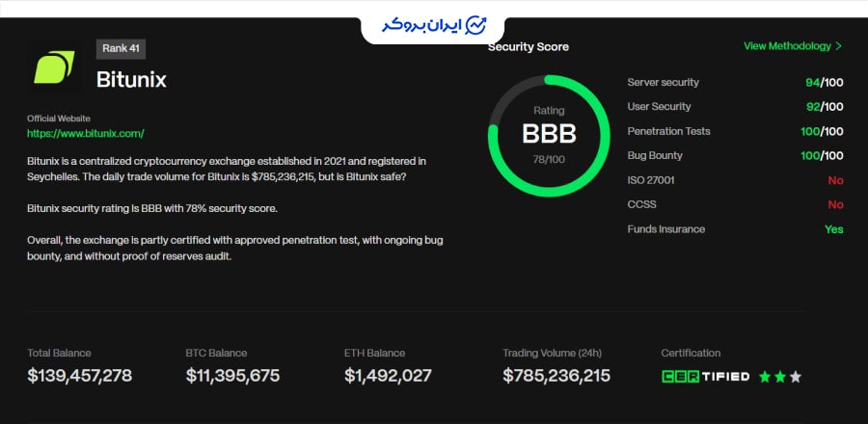Click the 92/100 User Security score
868x424 pixels.
pyautogui.click(x=825, y=107)
